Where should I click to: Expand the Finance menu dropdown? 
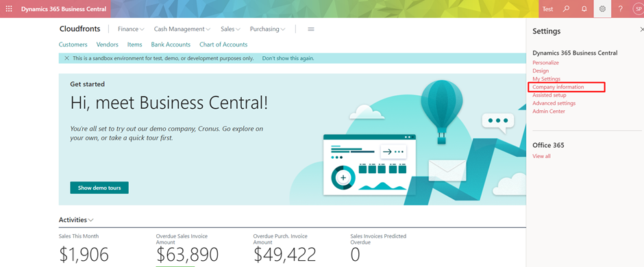click(131, 29)
